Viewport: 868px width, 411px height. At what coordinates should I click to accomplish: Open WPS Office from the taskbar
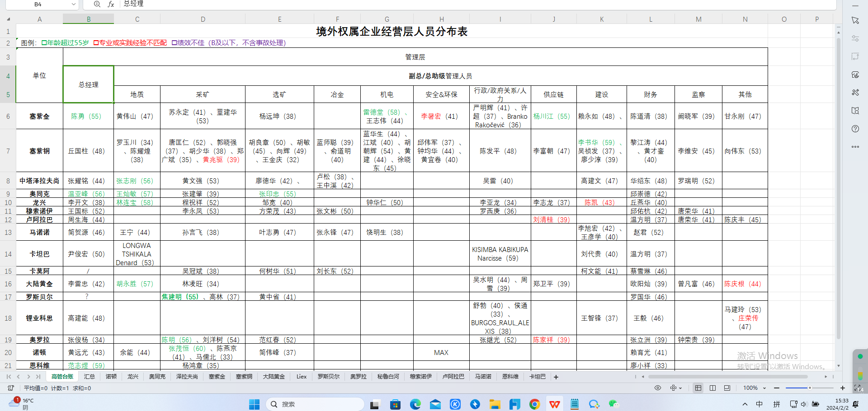point(555,404)
